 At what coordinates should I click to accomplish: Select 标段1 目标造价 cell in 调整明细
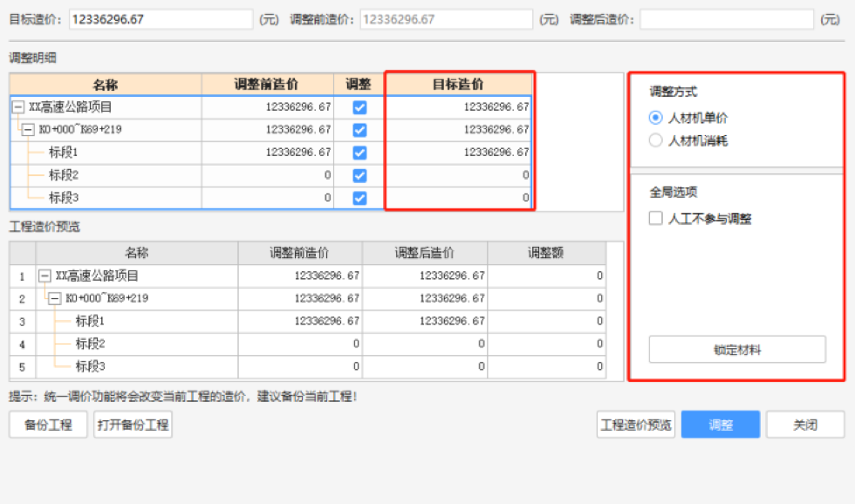pos(459,153)
